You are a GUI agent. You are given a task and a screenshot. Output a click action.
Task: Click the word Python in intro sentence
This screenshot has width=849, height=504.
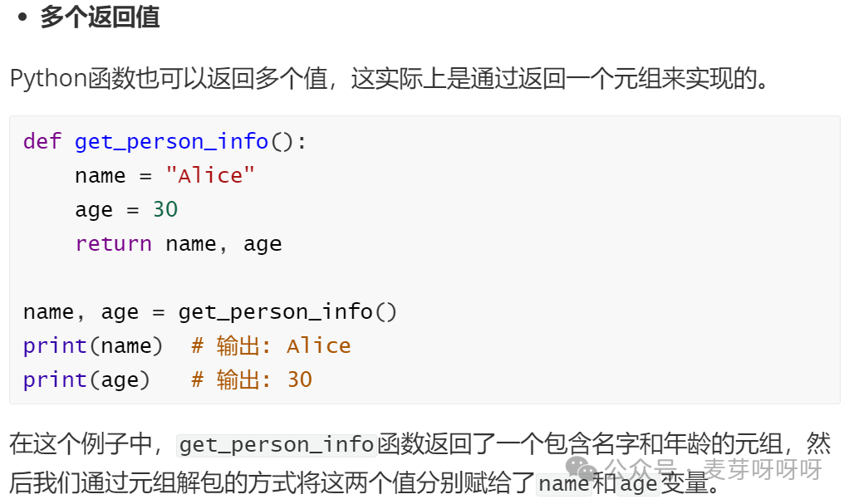click(49, 79)
